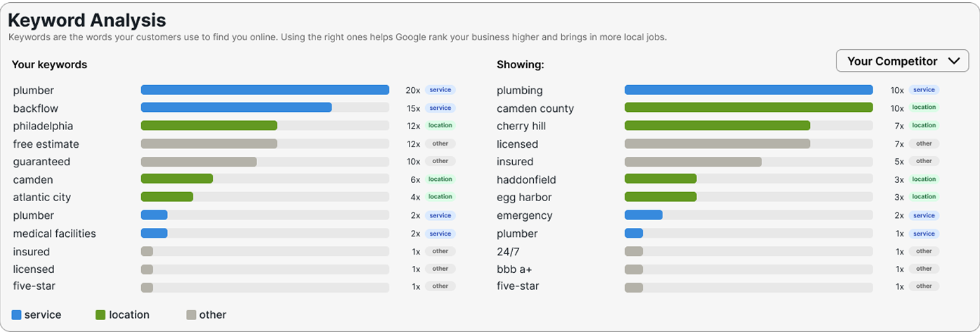The image size is (980, 332).
Task: Click the emergency service tag badge
Action: [924, 216]
